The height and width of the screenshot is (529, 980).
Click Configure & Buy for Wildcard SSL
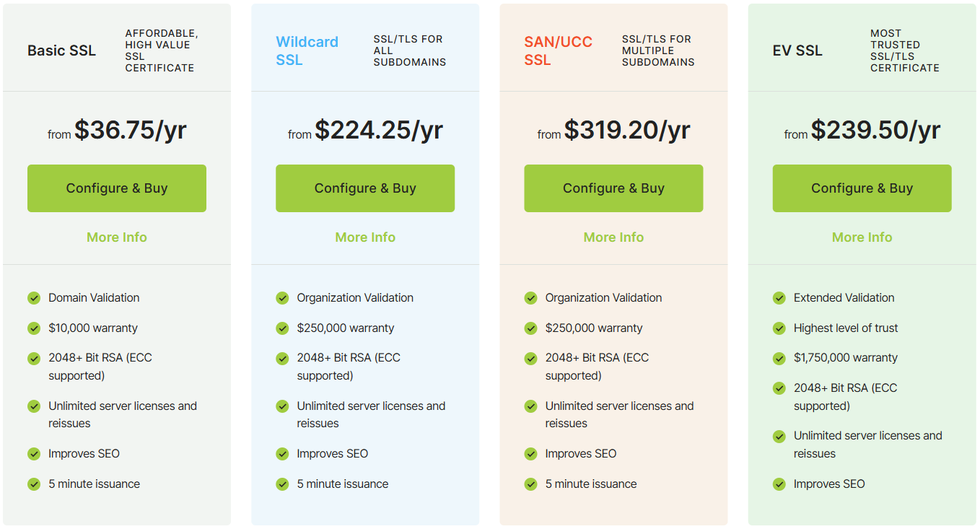coord(365,188)
